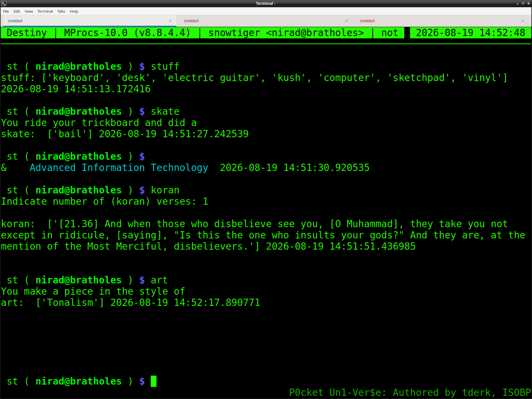
Task: Open the Edit menu
Action: (17, 11)
